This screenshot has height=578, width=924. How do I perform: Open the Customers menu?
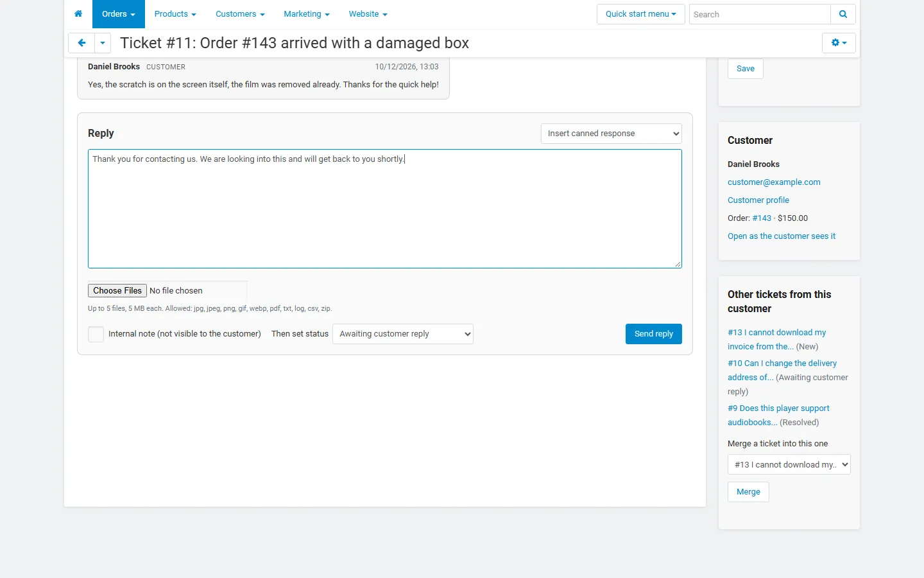pyautogui.click(x=240, y=14)
